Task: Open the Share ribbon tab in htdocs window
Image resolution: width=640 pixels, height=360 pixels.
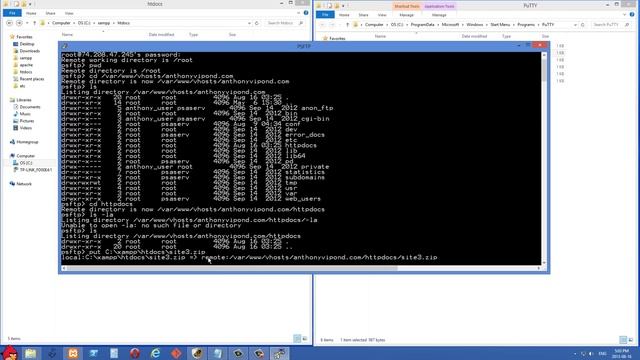Action: coord(50,13)
